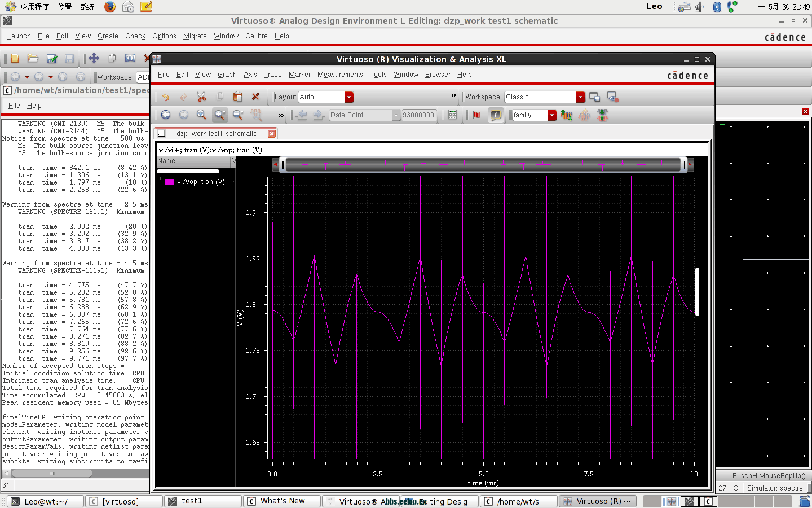Select the dzp_work test1 schematic tab
Image resolution: width=812 pixels, height=508 pixels.
coord(217,134)
